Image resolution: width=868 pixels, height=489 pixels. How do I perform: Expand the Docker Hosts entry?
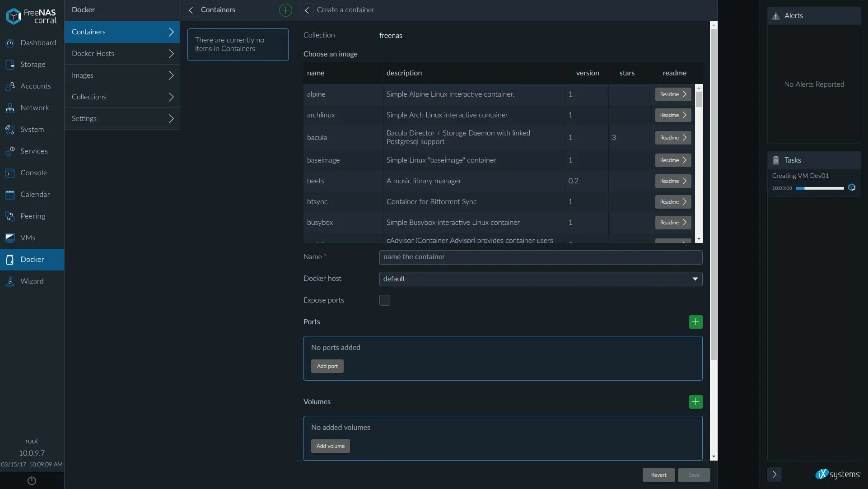coord(122,53)
